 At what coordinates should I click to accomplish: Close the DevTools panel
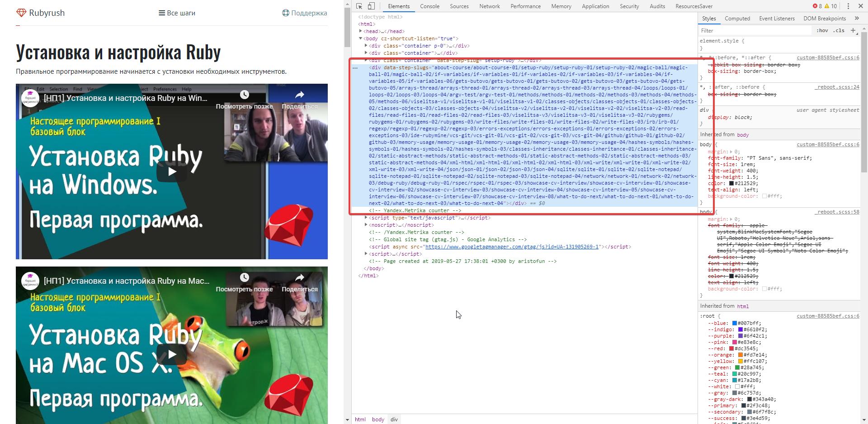[x=861, y=6]
